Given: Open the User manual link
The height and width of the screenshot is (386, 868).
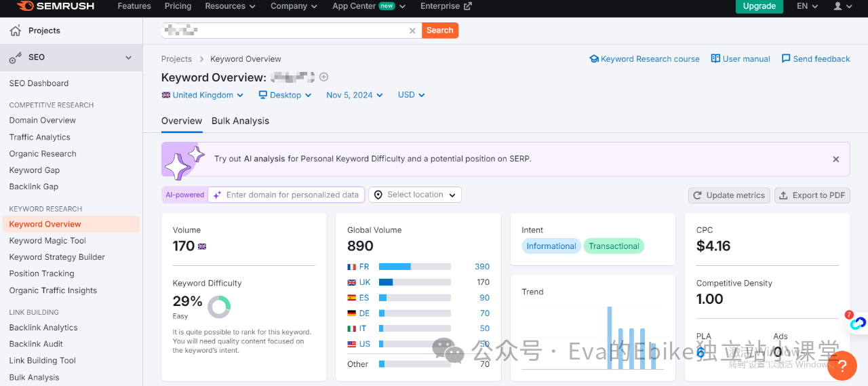Looking at the screenshot, I should point(741,59).
